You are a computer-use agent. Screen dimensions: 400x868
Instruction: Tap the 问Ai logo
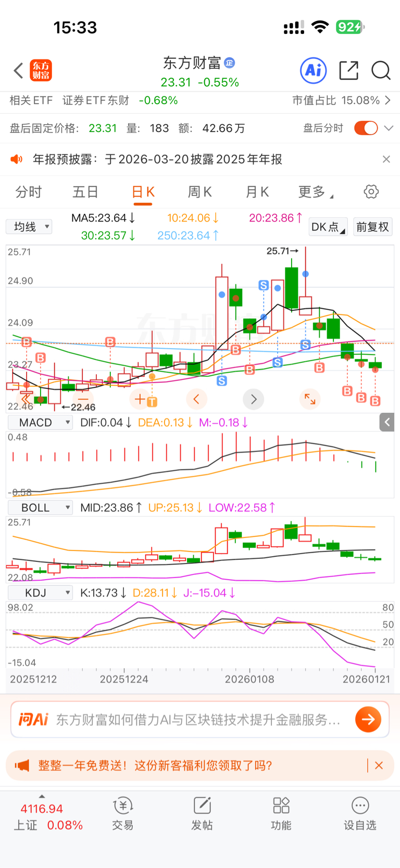[x=33, y=719]
